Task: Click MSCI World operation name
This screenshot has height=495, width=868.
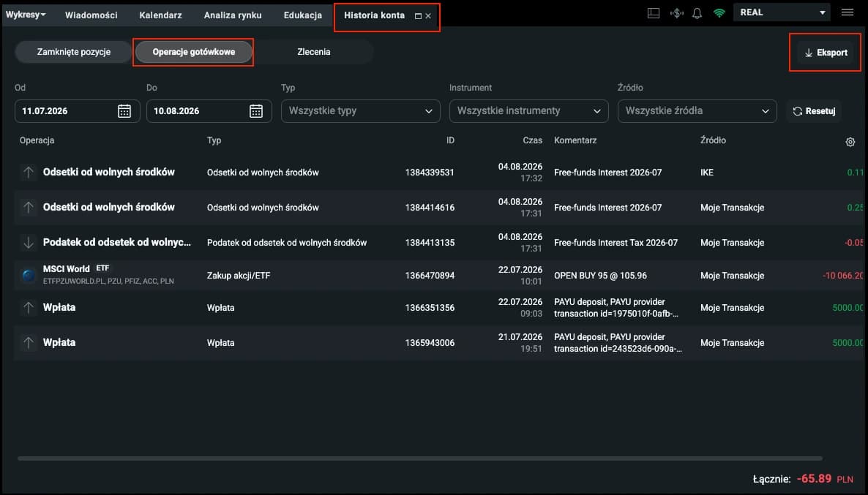Action: (66, 269)
